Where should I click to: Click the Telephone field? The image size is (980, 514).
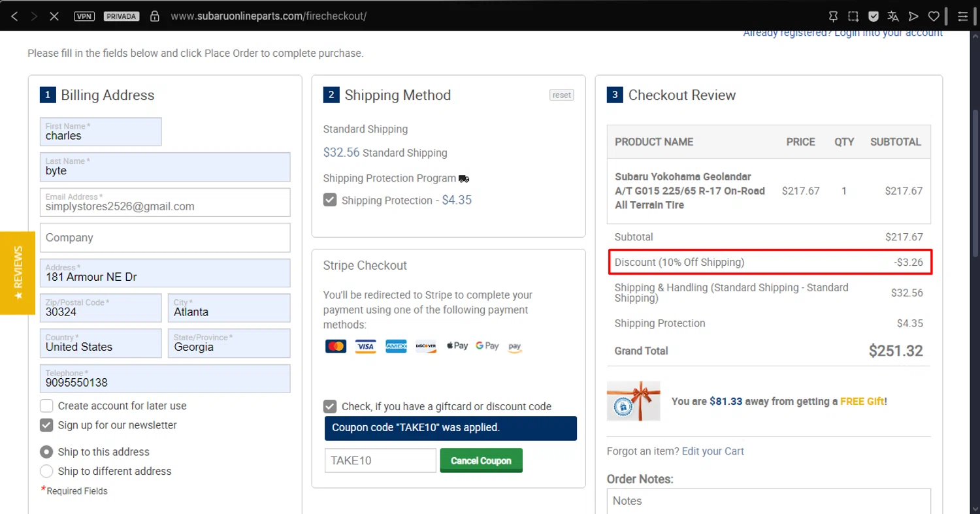coord(165,379)
